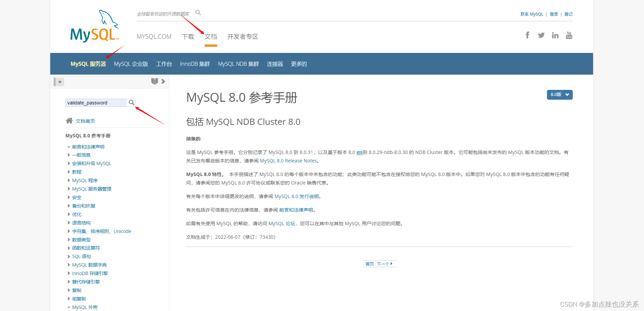Click the 登录 link
This screenshot has width=644, height=311.
554,14
